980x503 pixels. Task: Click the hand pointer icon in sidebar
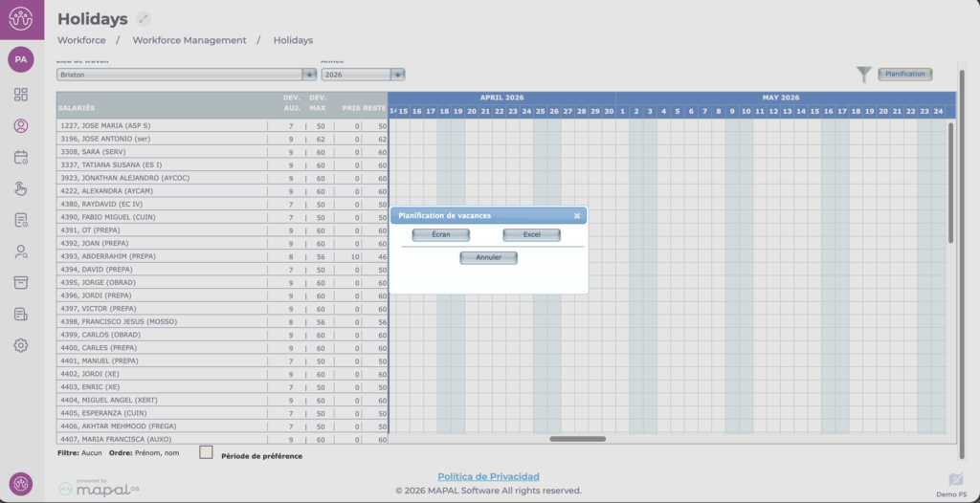pos(21,188)
